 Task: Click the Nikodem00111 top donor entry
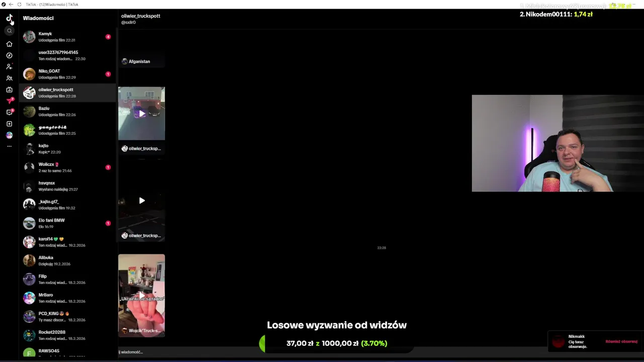click(556, 15)
